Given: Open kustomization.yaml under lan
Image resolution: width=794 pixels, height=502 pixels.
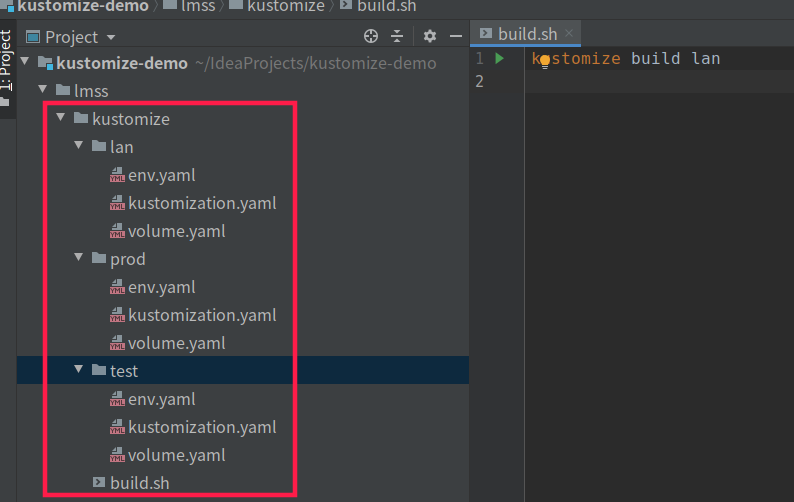Looking at the screenshot, I should pos(202,203).
